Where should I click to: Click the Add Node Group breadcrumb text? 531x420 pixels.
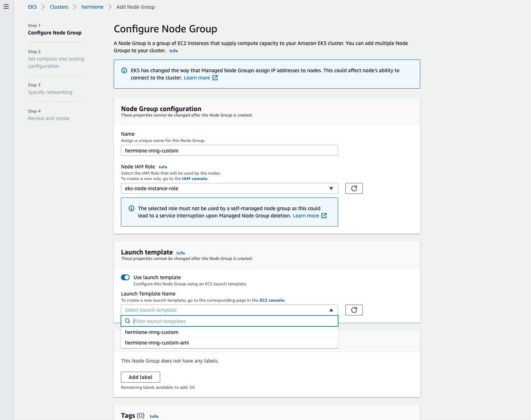coord(135,7)
